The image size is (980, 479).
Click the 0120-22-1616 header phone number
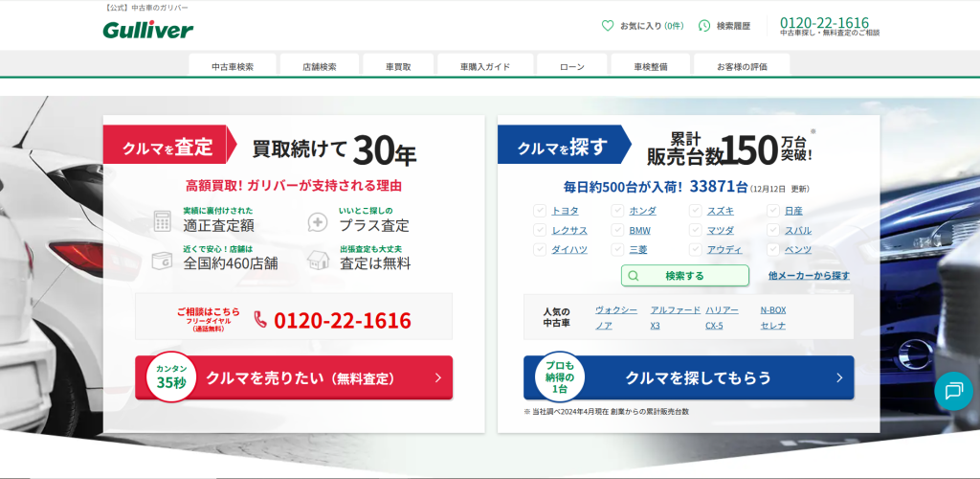824,23
